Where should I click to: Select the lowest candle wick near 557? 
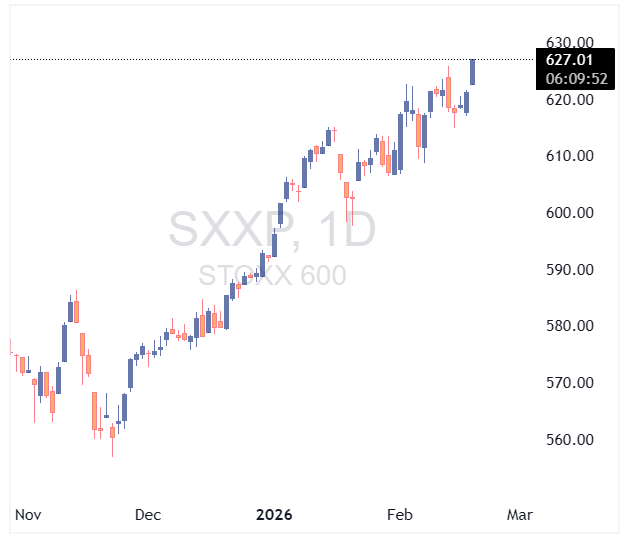click(113, 452)
